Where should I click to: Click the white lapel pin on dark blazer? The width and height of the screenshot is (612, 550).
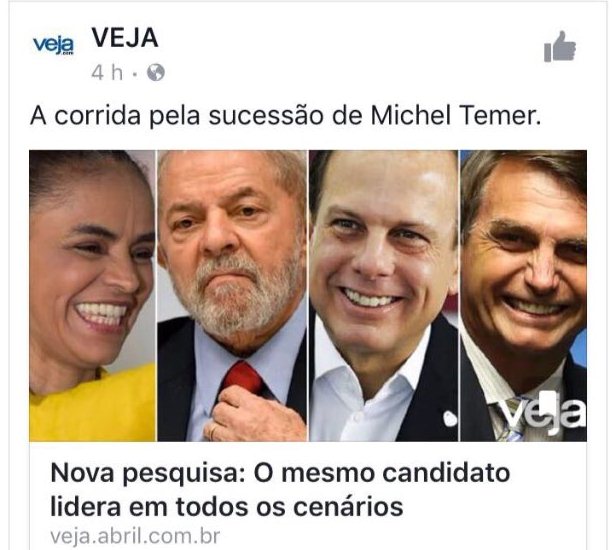(x=450, y=419)
